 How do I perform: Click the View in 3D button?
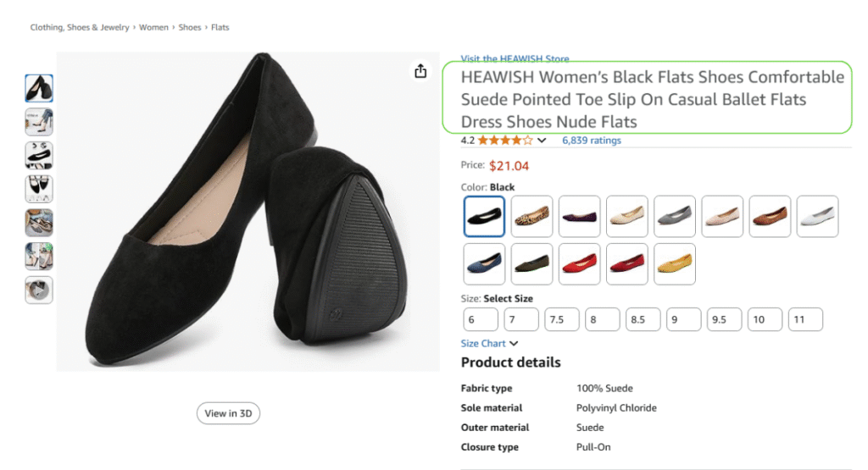(228, 413)
